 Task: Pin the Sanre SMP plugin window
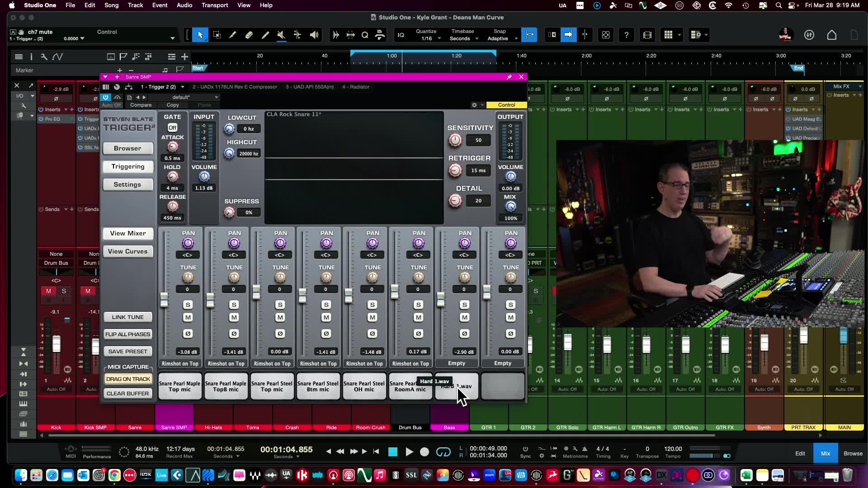(x=509, y=77)
